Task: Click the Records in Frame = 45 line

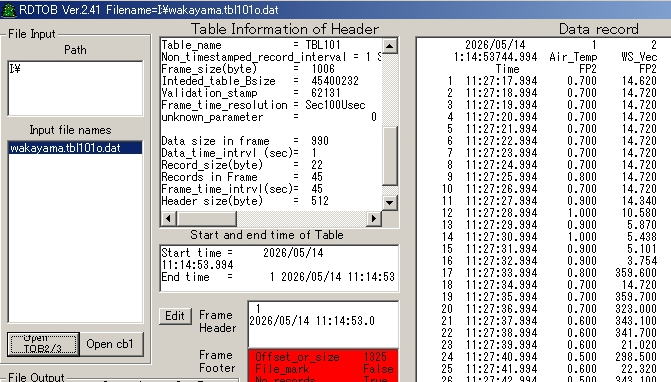Action: coord(242,177)
